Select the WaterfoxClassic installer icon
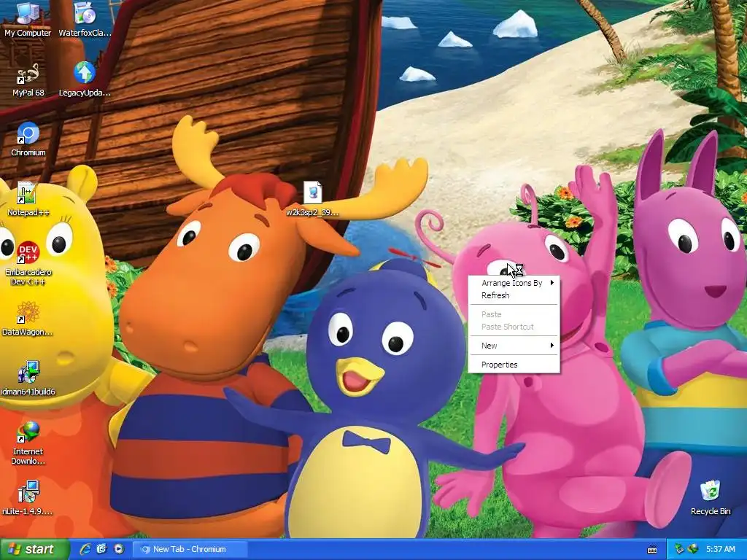The height and width of the screenshot is (560, 747). (85, 19)
